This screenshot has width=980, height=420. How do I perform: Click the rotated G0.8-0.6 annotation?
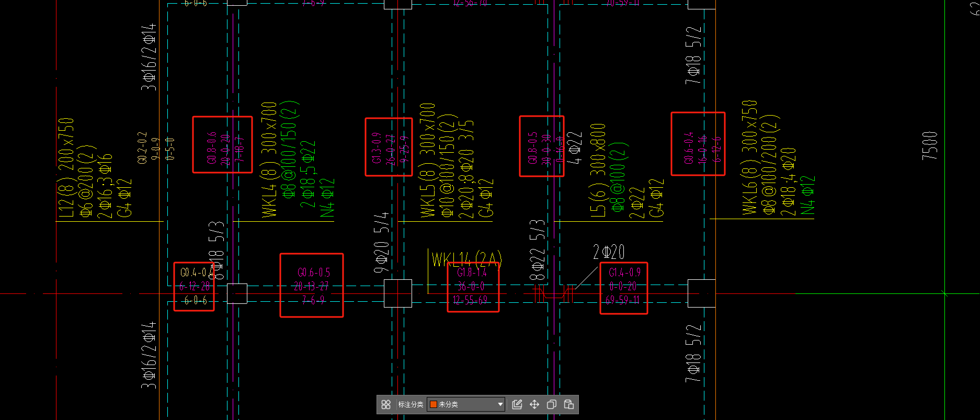tap(212, 148)
